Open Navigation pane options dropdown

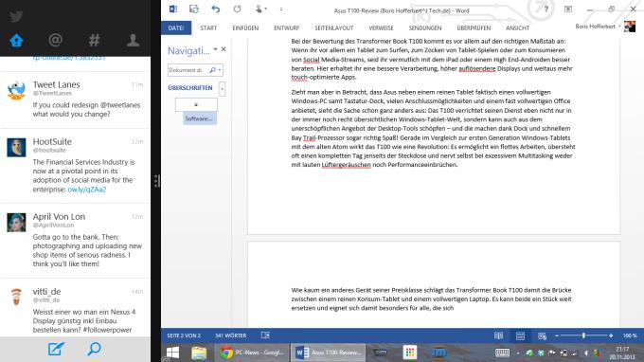[x=215, y=49]
